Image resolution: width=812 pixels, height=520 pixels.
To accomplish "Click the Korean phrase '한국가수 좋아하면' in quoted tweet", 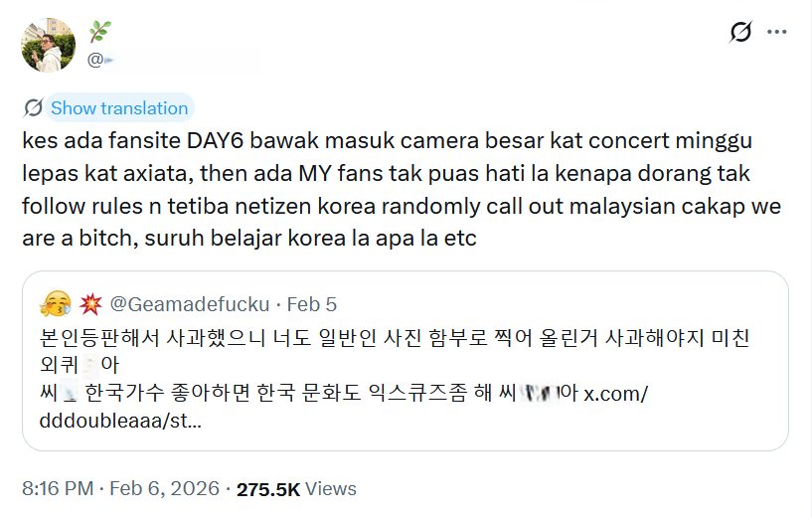I will click(153, 393).
